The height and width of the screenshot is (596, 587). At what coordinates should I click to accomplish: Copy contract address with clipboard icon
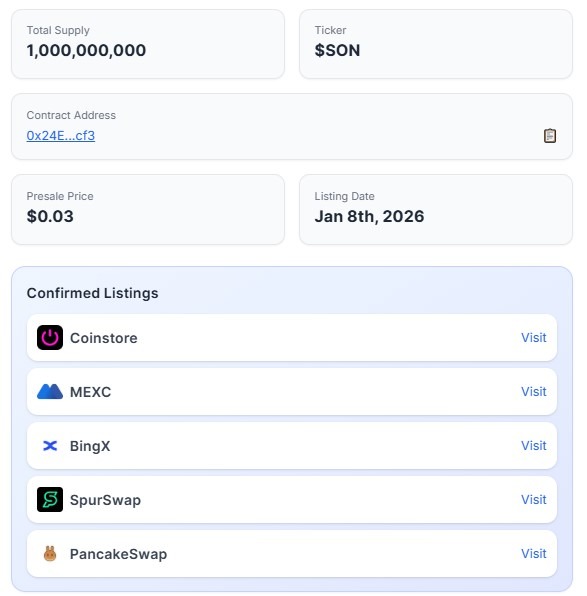coord(550,136)
